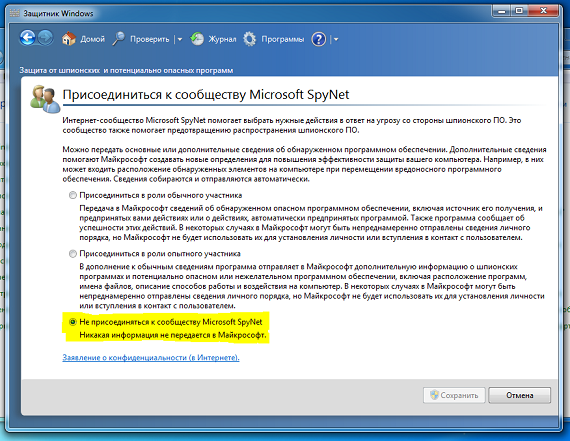Click the Отмена button
The height and width of the screenshot is (441, 570).
tap(519, 395)
